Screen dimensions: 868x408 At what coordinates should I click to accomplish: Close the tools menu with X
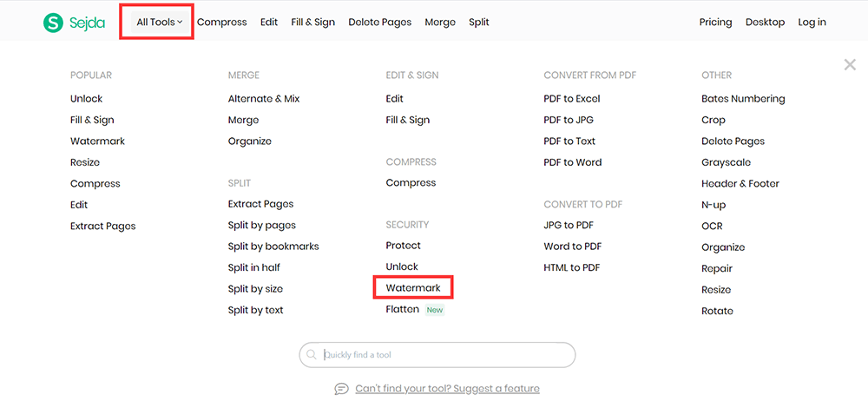point(850,65)
